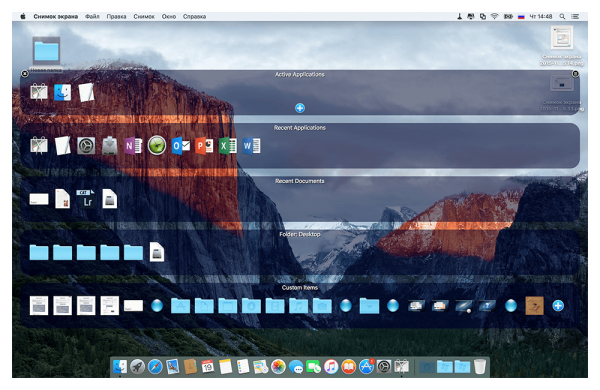Click the green clock application icon
This screenshot has width=600, height=390.
(x=157, y=146)
